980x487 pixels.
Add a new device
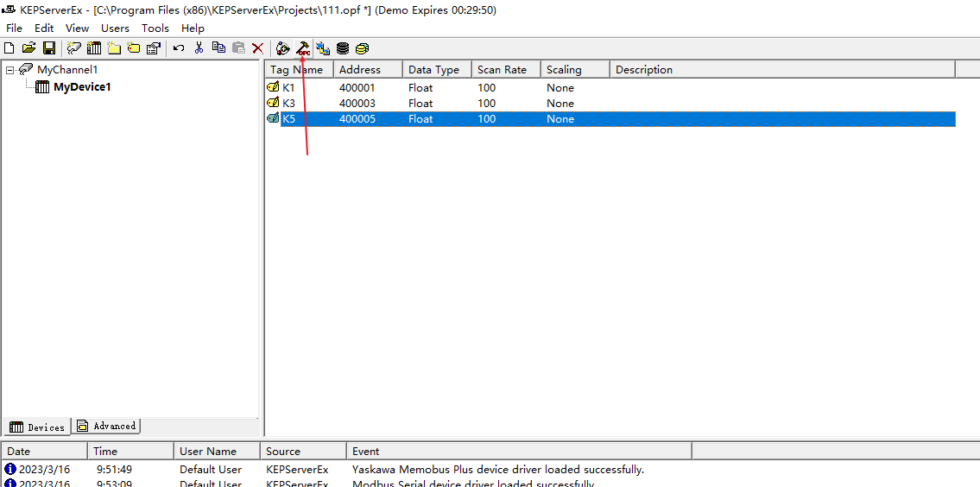click(x=94, y=48)
